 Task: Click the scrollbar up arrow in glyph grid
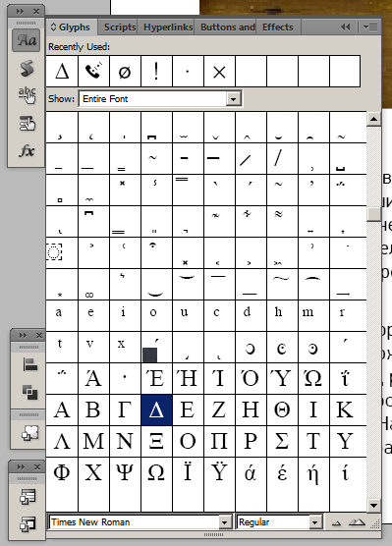pyautogui.click(x=374, y=119)
